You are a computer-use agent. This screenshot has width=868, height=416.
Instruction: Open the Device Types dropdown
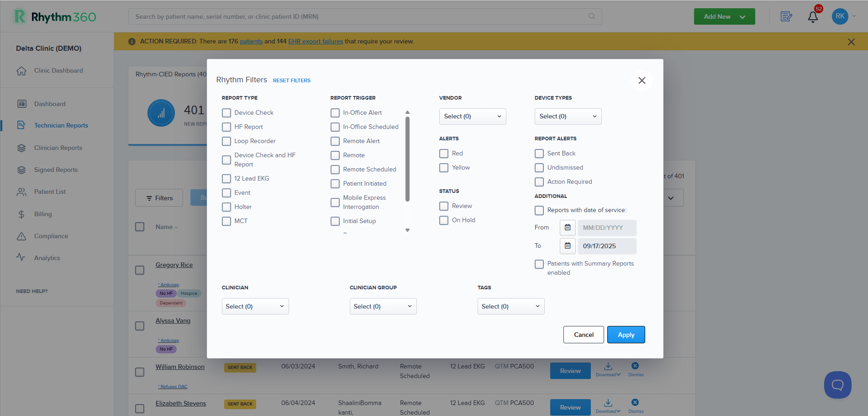click(568, 117)
